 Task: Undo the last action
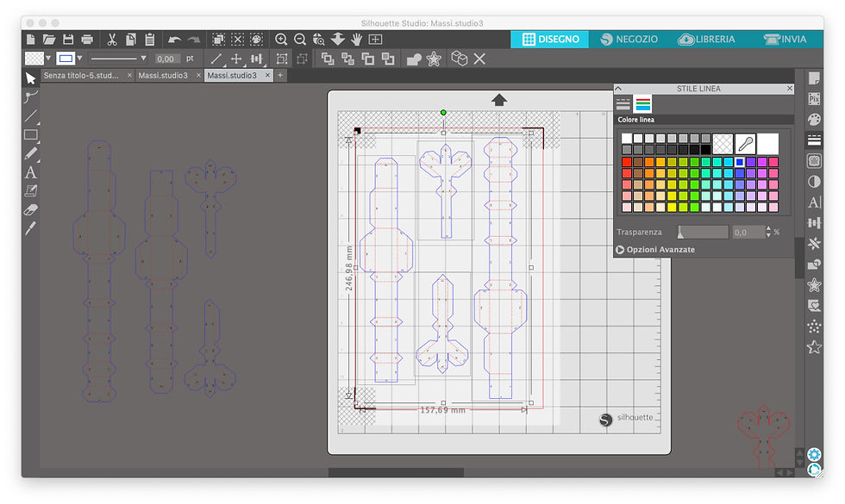click(x=174, y=40)
